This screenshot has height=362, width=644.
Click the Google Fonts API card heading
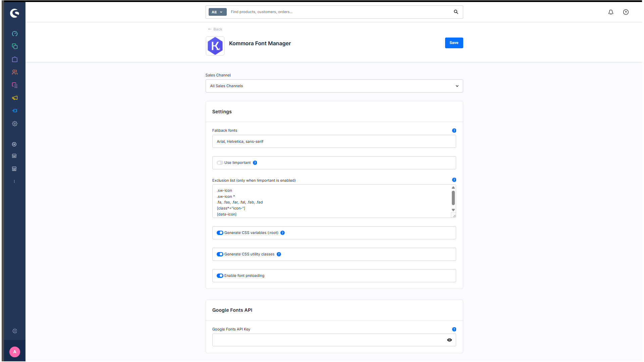pyautogui.click(x=232, y=310)
